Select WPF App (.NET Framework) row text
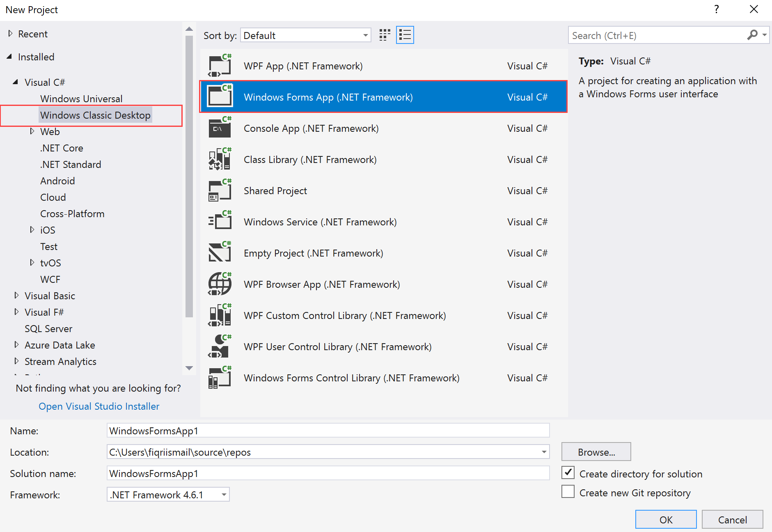This screenshot has width=772, height=532. tap(303, 66)
